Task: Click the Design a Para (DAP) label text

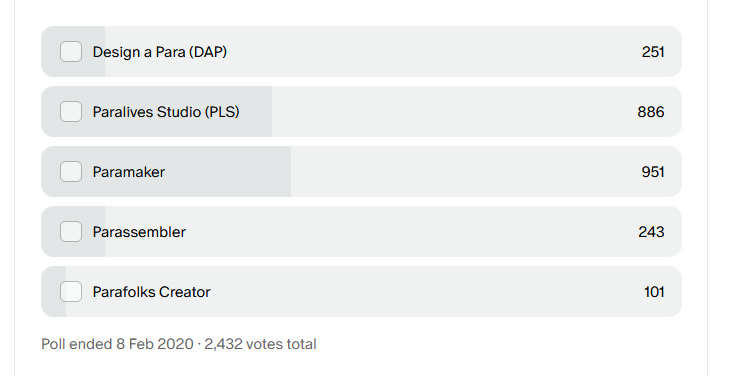Action: pos(160,52)
